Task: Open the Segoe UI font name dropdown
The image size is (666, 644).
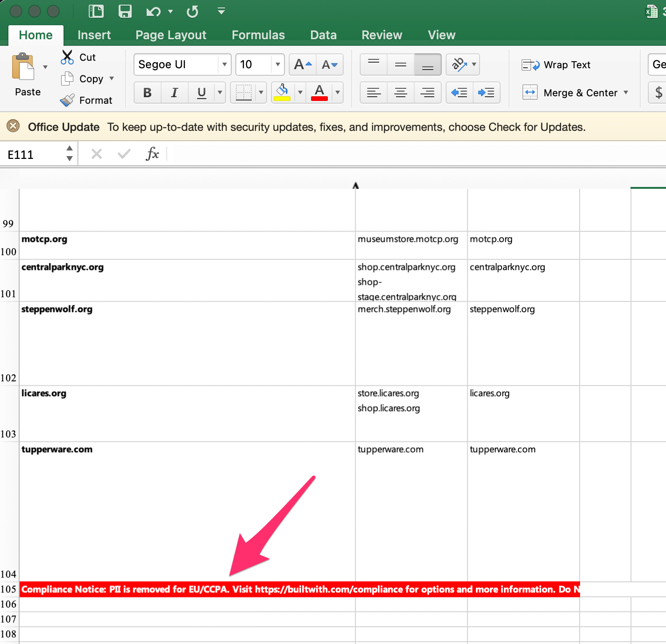Action: pyautogui.click(x=225, y=64)
